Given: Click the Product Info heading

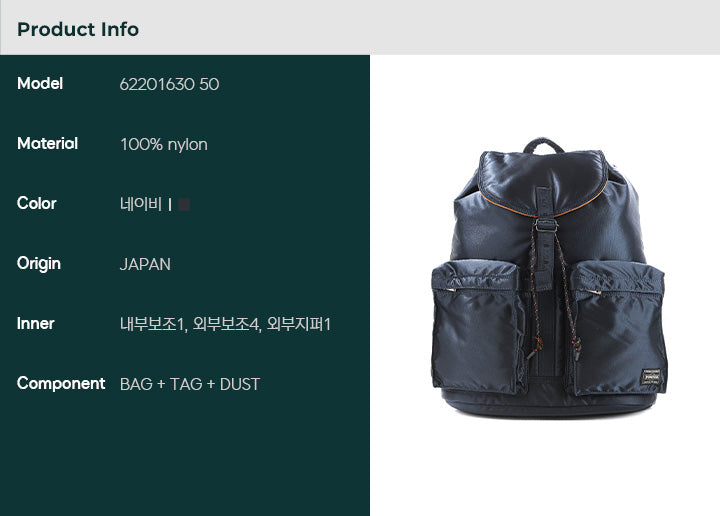Looking at the screenshot, I should pos(78,29).
